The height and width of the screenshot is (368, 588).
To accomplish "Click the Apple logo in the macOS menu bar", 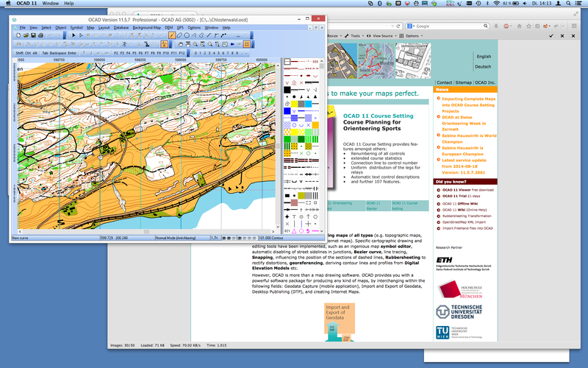I will point(8,3).
